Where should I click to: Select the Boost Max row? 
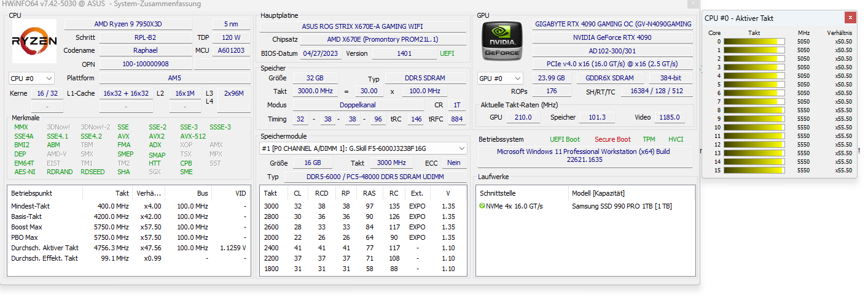click(128, 227)
